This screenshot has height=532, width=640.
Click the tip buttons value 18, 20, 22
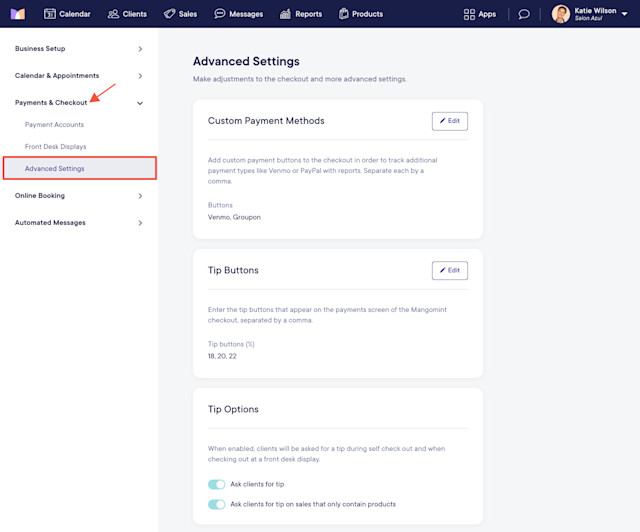(x=222, y=356)
